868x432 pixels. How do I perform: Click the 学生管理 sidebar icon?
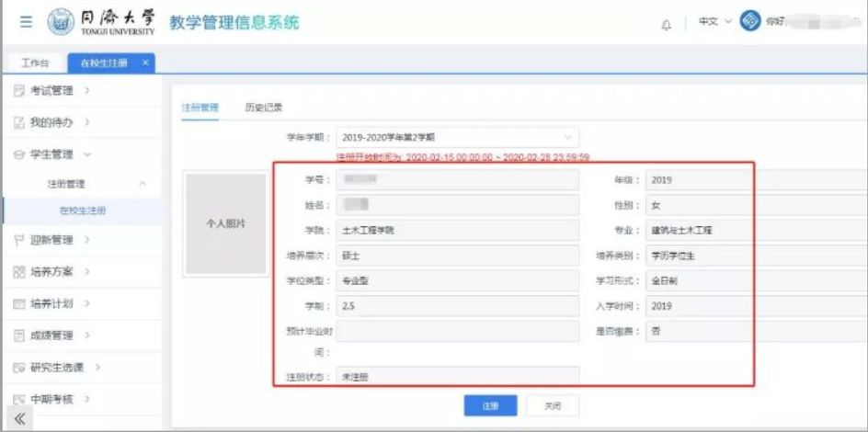coord(19,154)
